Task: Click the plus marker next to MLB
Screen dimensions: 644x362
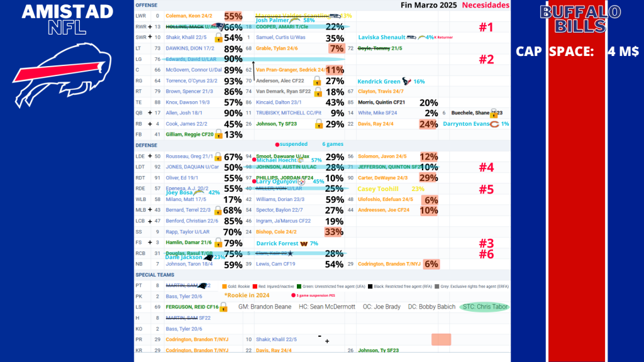Action: (150, 210)
